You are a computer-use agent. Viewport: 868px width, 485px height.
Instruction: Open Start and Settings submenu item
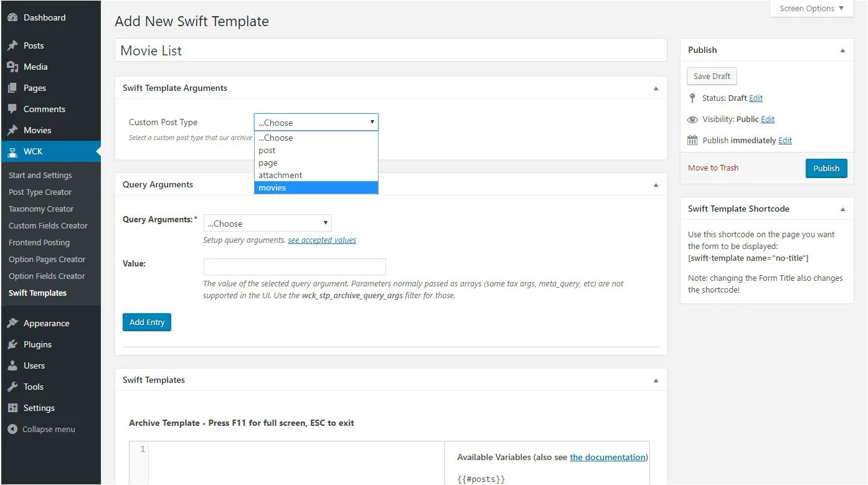coord(40,176)
